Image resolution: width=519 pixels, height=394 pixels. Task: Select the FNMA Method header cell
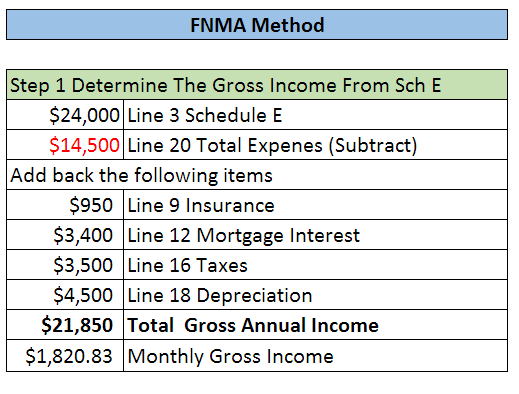click(x=257, y=25)
